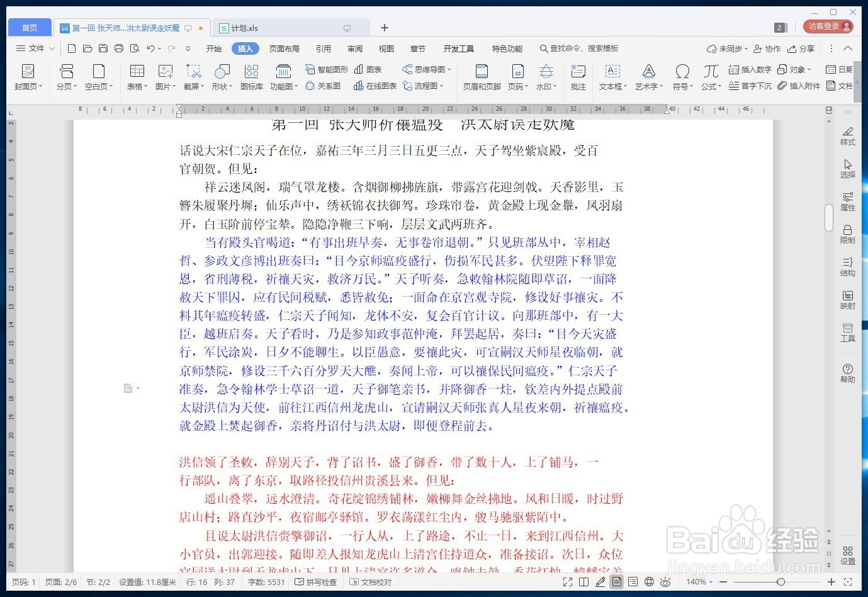Open the 图标库 icon library
Image resolution: width=868 pixels, height=597 pixels.
tap(252, 77)
